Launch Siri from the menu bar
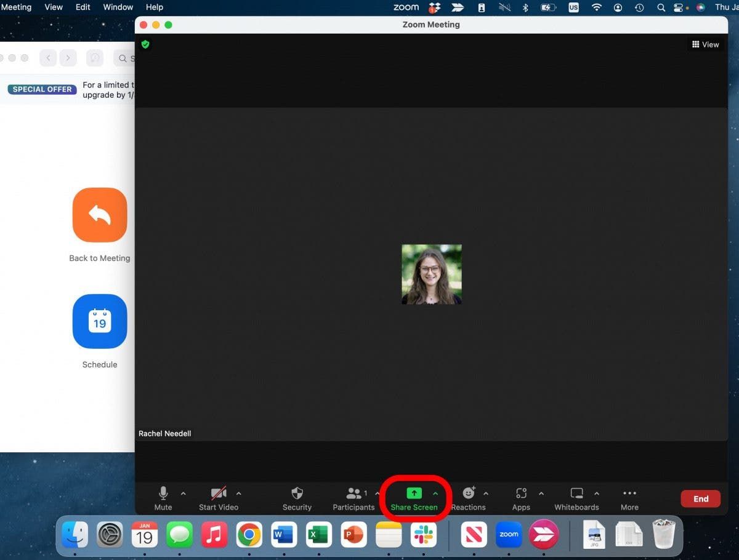 (x=700, y=7)
